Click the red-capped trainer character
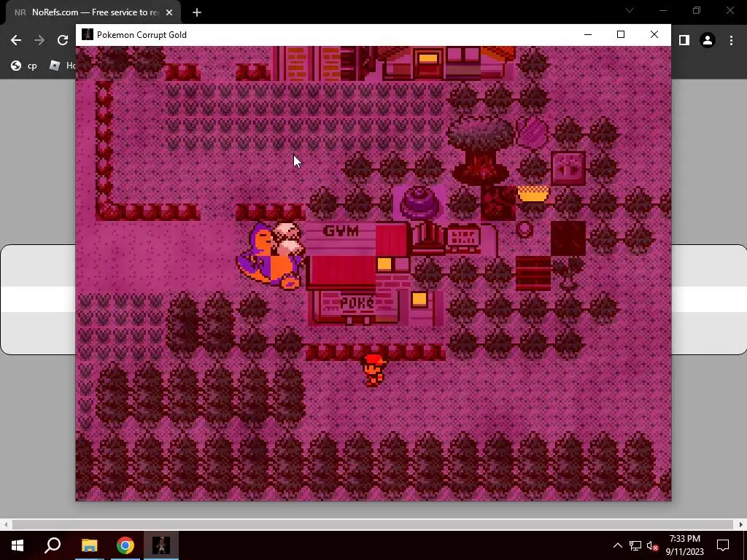 [x=374, y=370]
